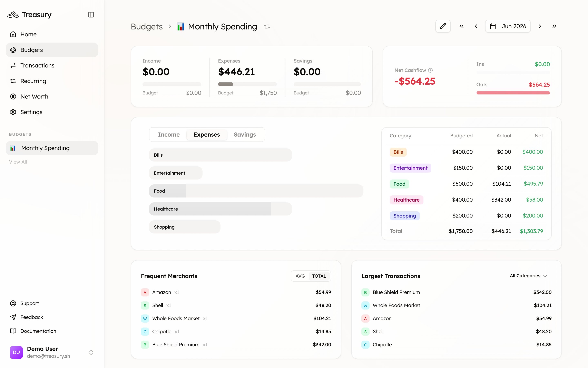588x368 pixels.
Task: Open Net Worth in the sidebar
Action: 52,97
